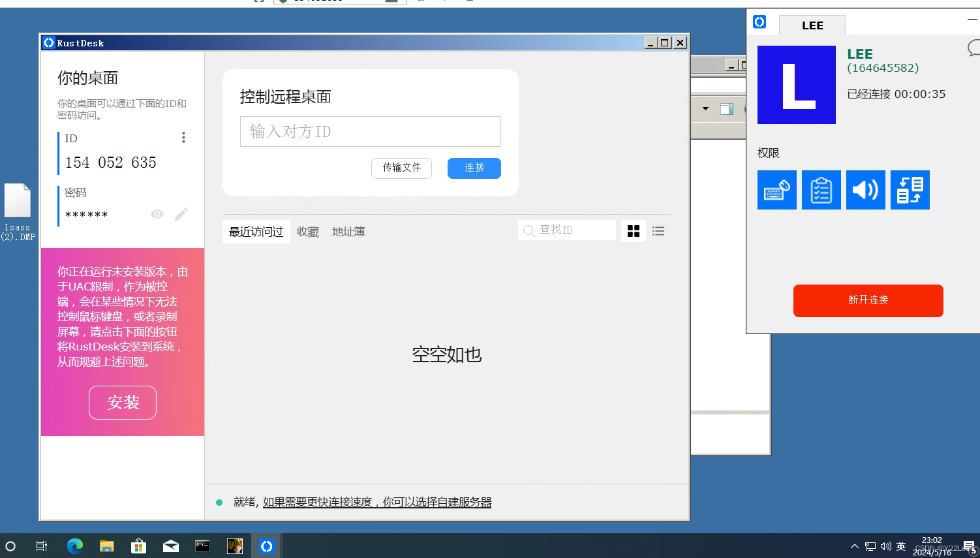Open the 地址簿 tab
The width and height of the screenshot is (980, 558).
point(348,232)
